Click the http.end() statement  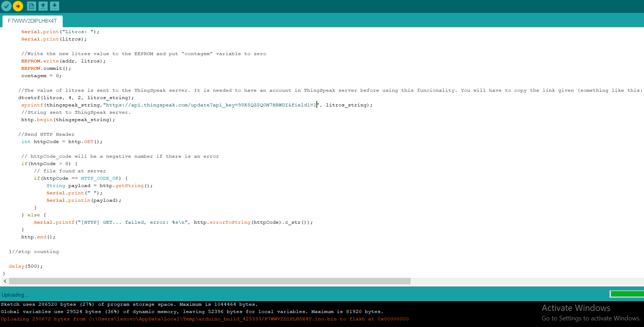38,237
